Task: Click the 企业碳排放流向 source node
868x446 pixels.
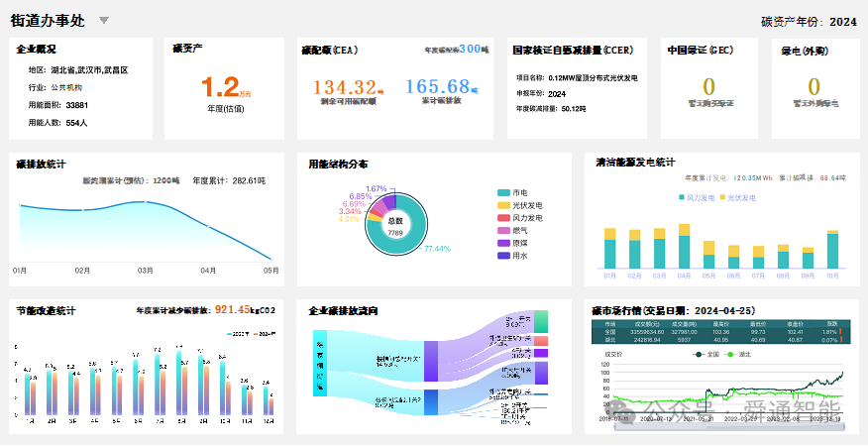Action: (320, 363)
